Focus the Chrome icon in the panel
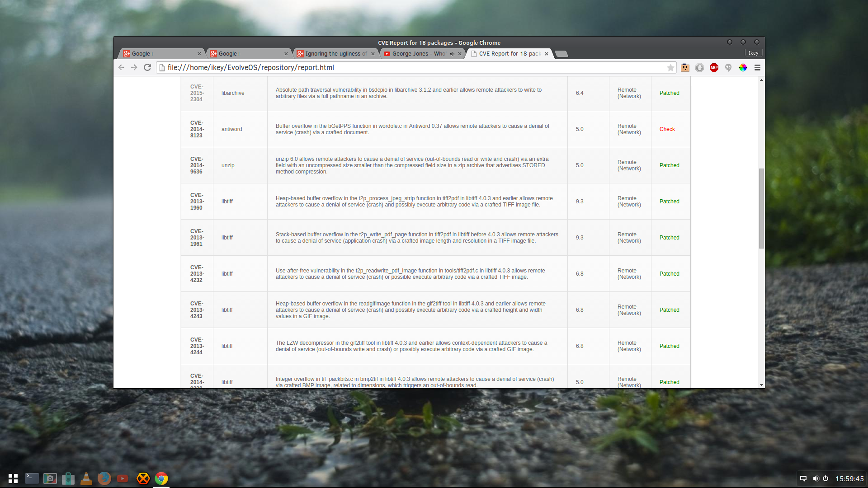The height and width of the screenshot is (488, 868). point(161,478)
